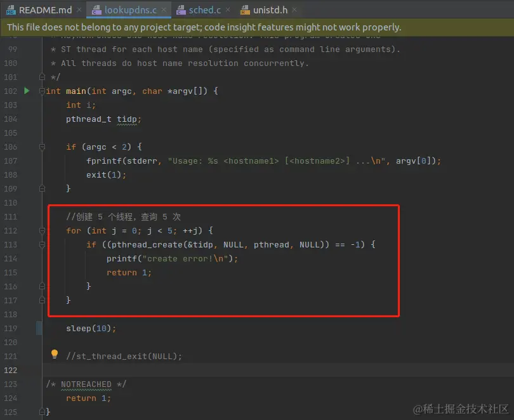Collapse the main function fold on line 102
The width and height of the screenshot is (514, 420).
coord(42,91)
